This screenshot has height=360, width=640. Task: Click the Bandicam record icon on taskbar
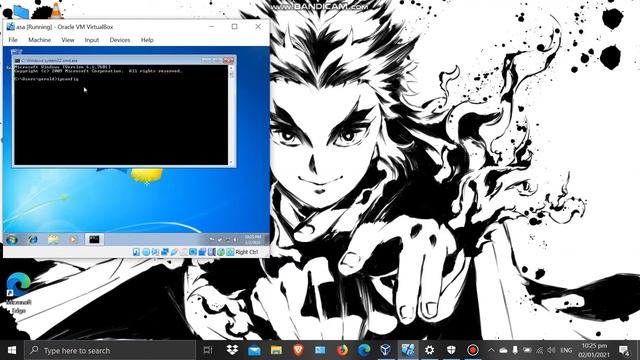473,350
